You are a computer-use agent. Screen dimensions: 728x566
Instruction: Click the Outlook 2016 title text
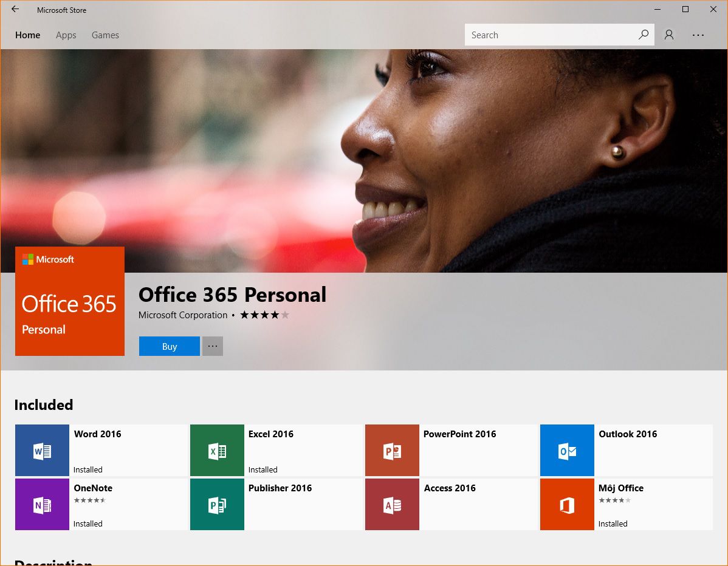tap(628, 434)
